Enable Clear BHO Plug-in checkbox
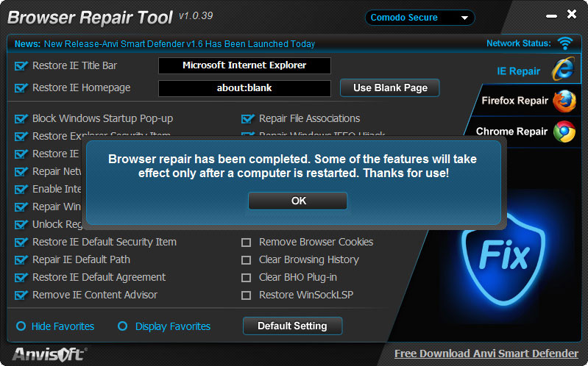Screen dimensions: 588x366 (246, 278)
